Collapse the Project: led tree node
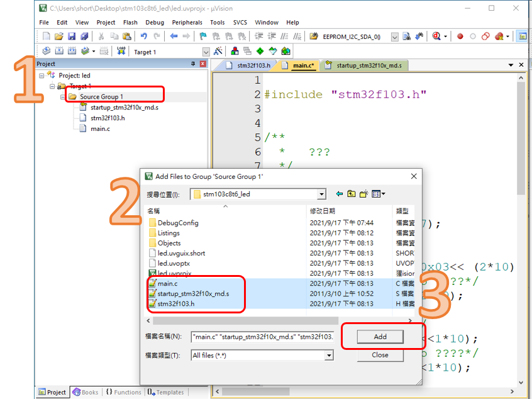This screenshot has height=399, width=532. point(42,76)
